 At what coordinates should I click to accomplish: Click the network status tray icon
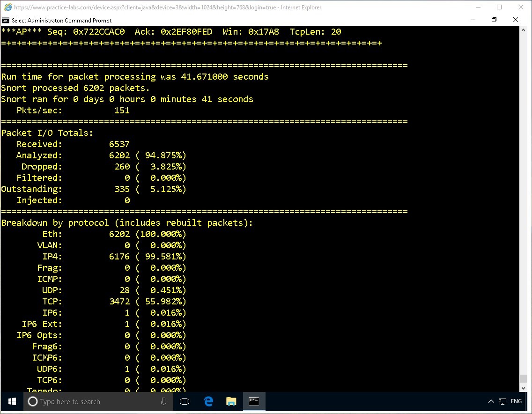502,401
